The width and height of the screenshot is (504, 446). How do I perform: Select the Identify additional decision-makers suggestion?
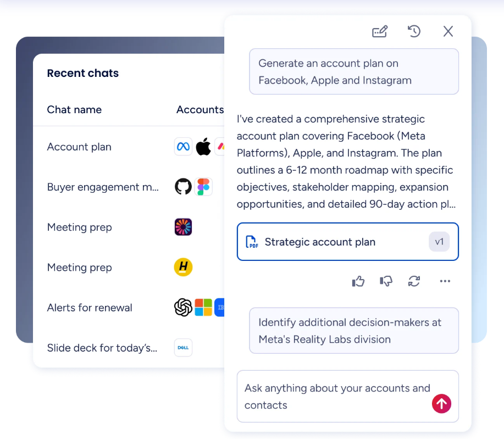354,331
